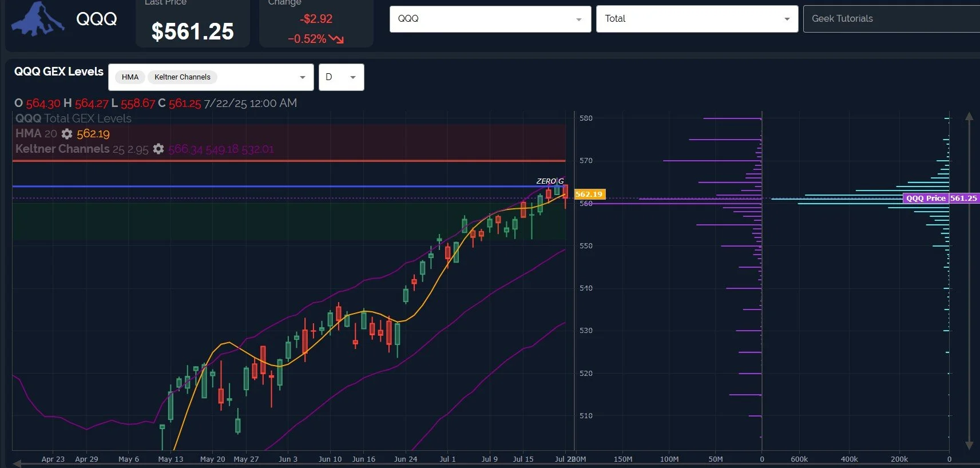Select the HMA indicator chip

pyautogui.click(x=130, y=77)
